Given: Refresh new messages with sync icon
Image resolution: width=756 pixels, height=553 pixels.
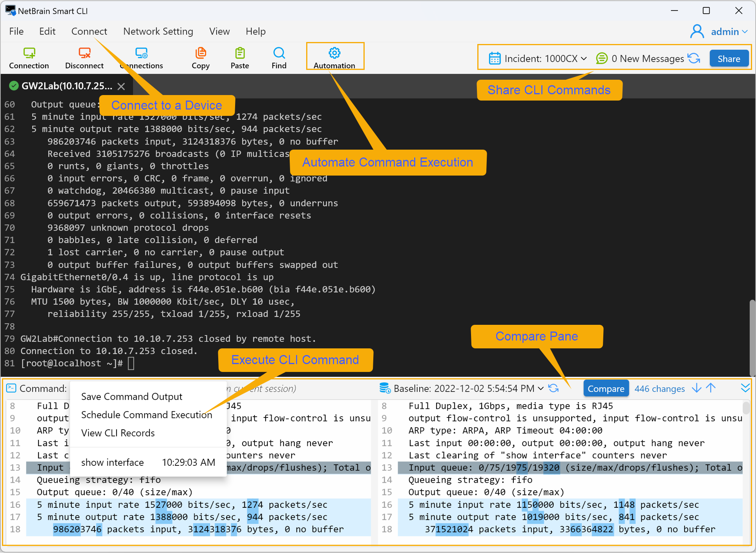Looking at the screenshot, I should point(694,59).
